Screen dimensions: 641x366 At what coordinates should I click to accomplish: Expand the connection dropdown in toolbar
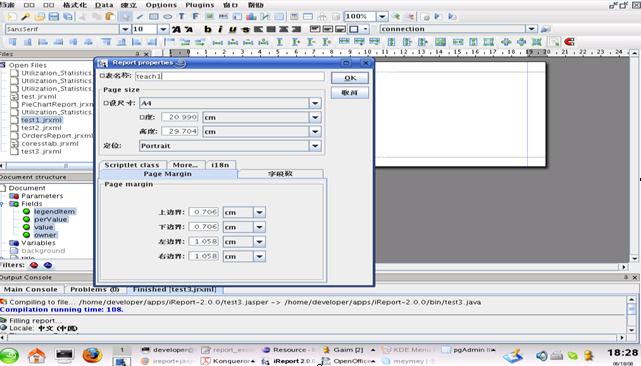click(531, 29)
